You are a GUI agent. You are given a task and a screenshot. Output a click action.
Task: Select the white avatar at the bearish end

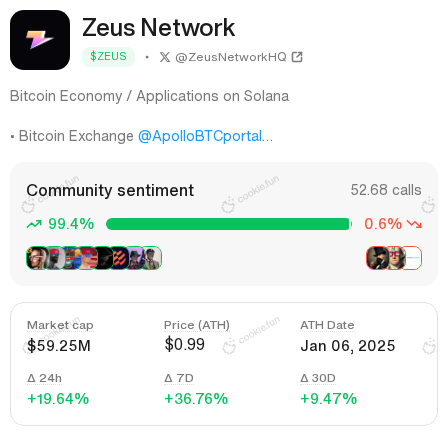413,258
